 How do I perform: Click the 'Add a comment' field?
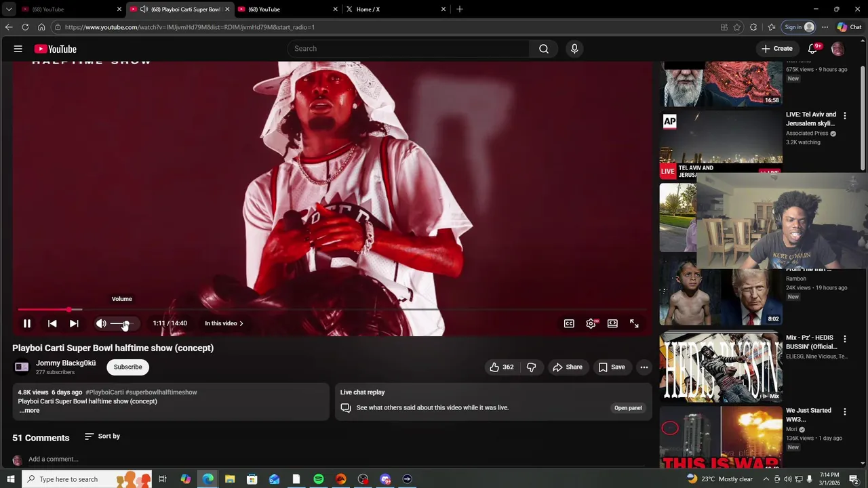point(336,460)
